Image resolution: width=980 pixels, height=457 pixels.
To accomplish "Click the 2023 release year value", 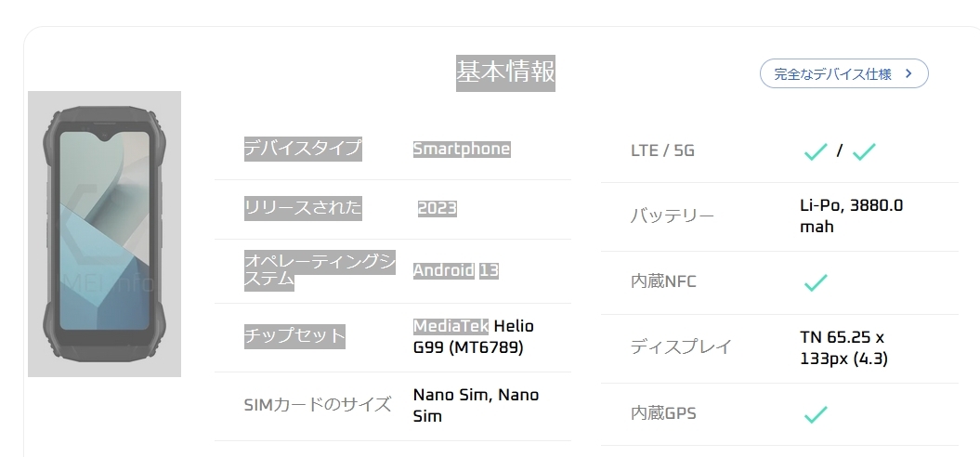I will [x=437, y=208].
